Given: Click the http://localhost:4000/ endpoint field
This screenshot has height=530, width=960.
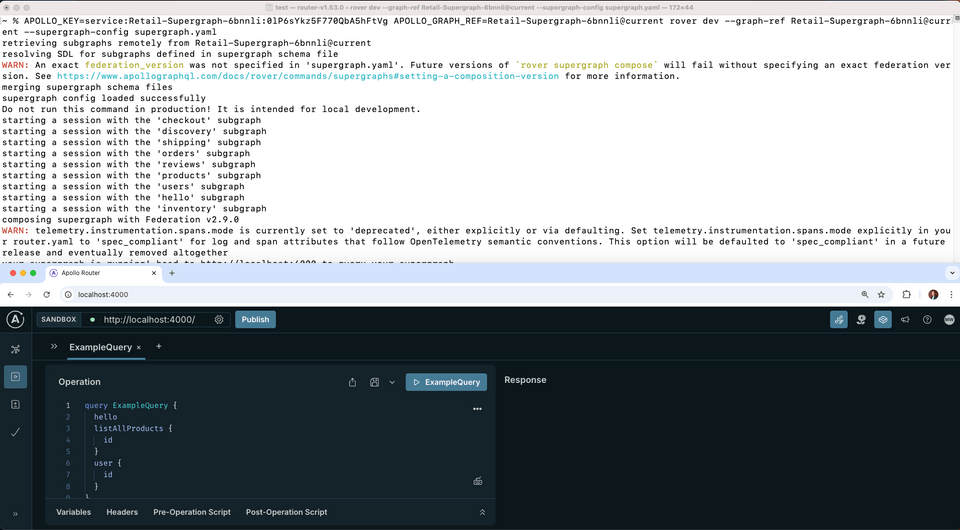Looking at the screenshot, I should [149, 319].
